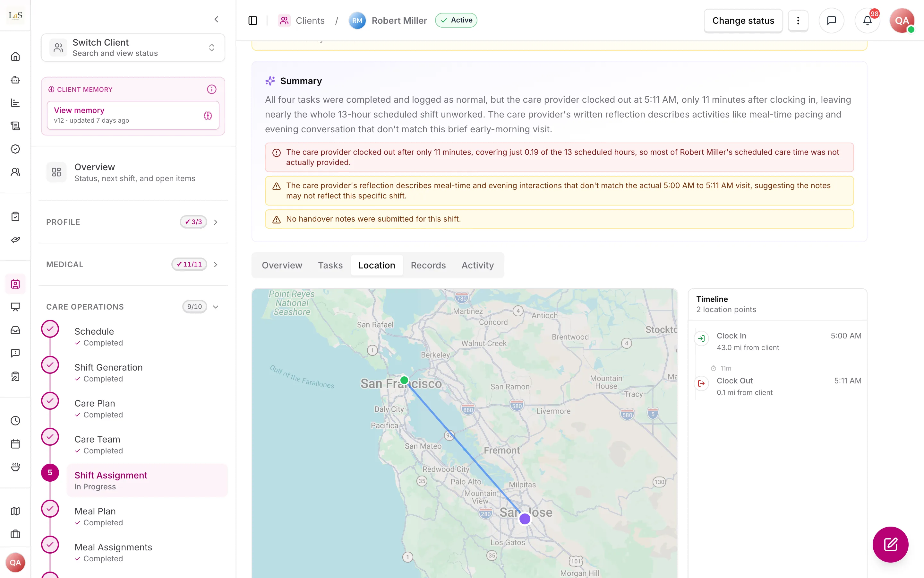Expand the MEDICAL section

tap(133, 264)
